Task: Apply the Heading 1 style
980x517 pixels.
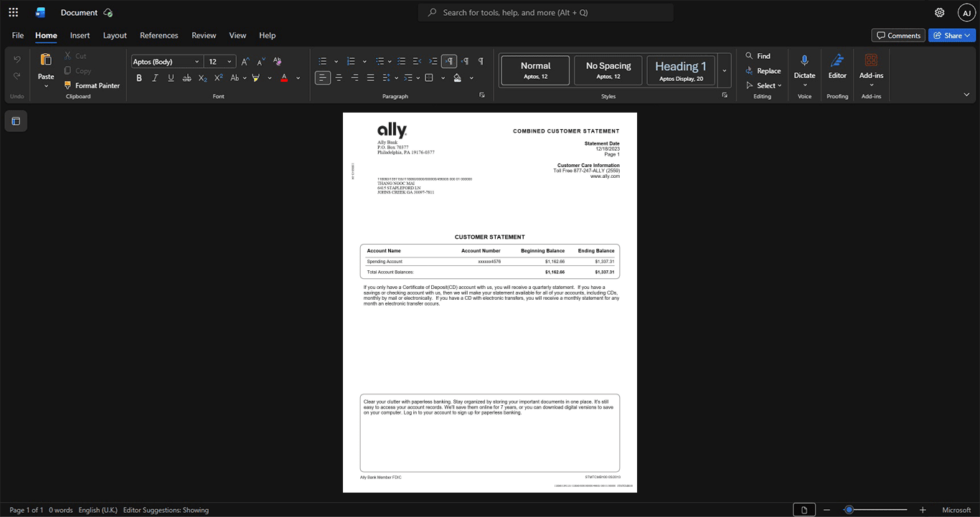Action: point(681,70)
